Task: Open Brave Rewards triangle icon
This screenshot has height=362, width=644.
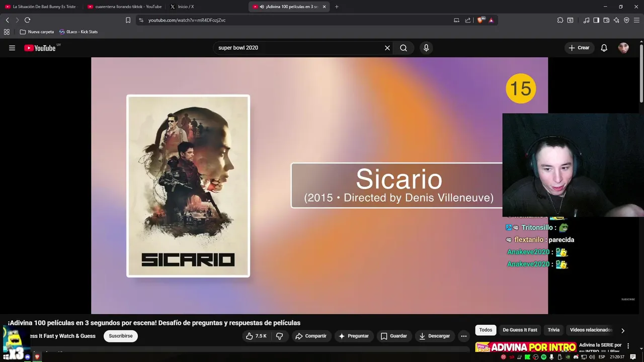Action: coord(491,20)
